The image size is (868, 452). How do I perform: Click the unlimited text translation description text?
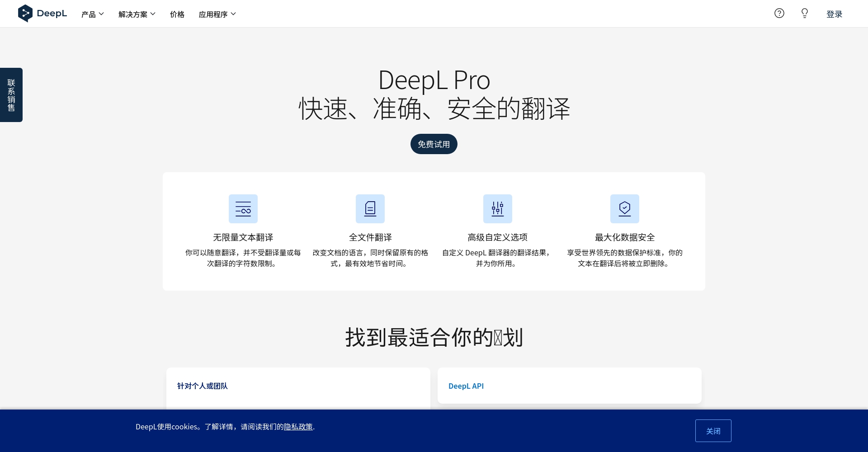coord(243,258)
